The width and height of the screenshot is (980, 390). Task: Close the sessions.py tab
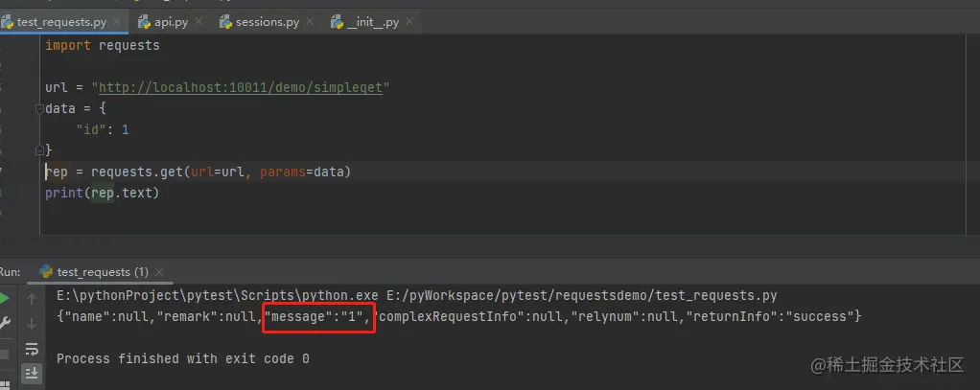click(x=311, y=22)
